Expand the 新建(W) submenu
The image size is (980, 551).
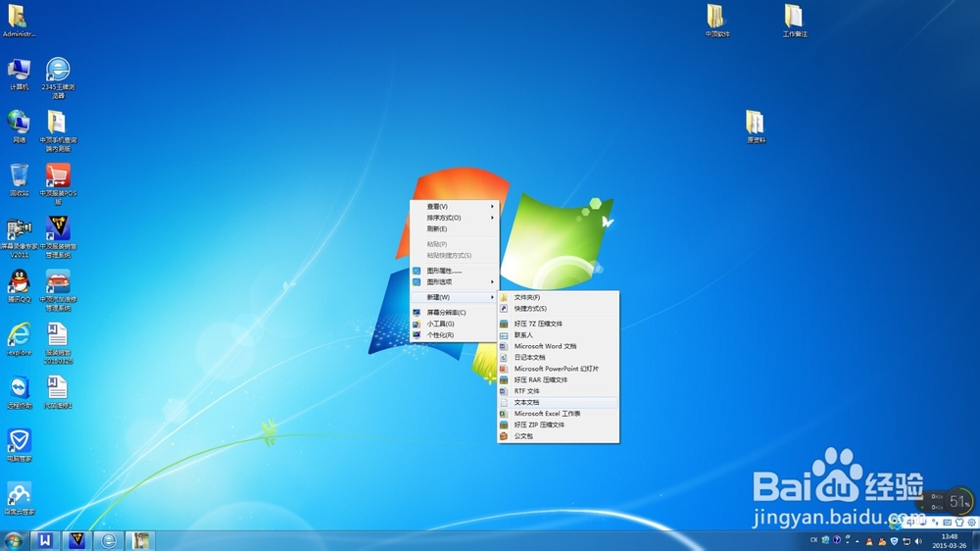[455, 297]
